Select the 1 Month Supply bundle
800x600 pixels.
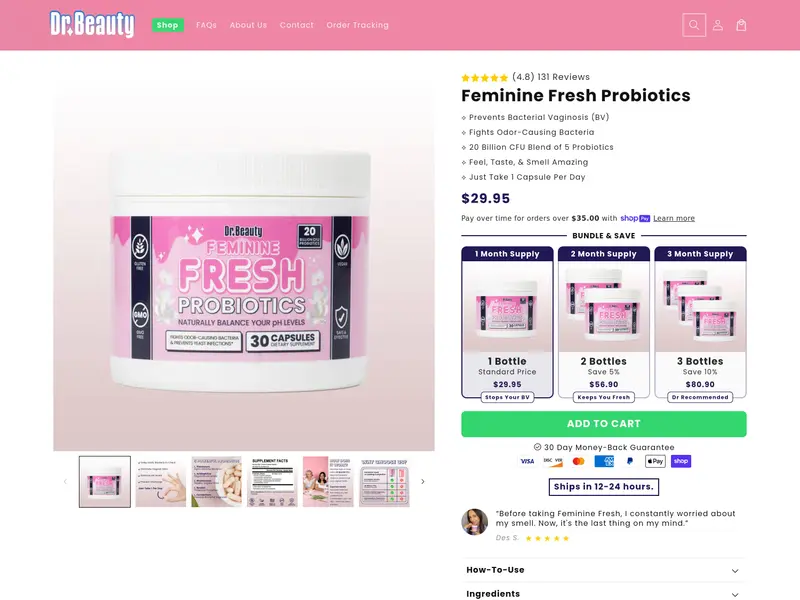(507, 322)
